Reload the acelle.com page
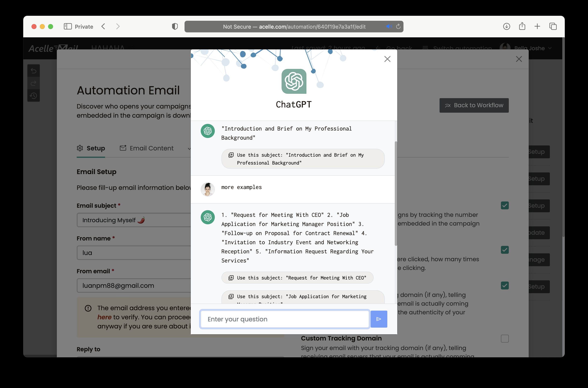 coord(398,27)
